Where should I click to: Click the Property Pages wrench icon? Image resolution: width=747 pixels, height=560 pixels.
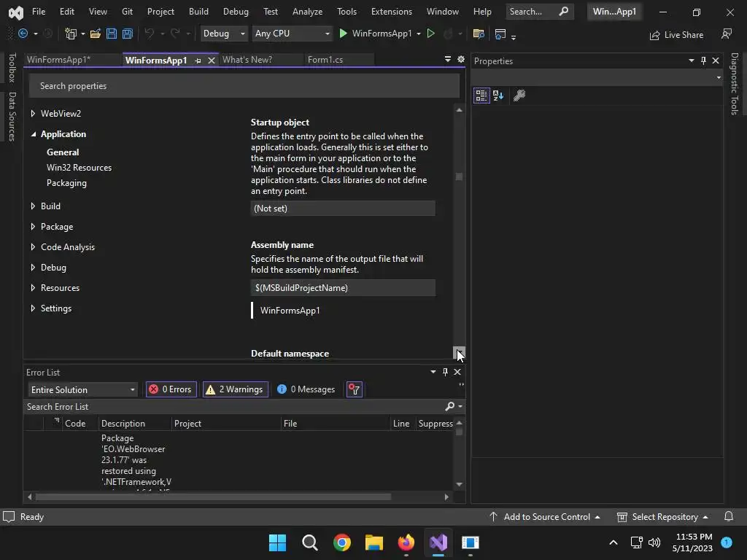[x=519, y=96]
